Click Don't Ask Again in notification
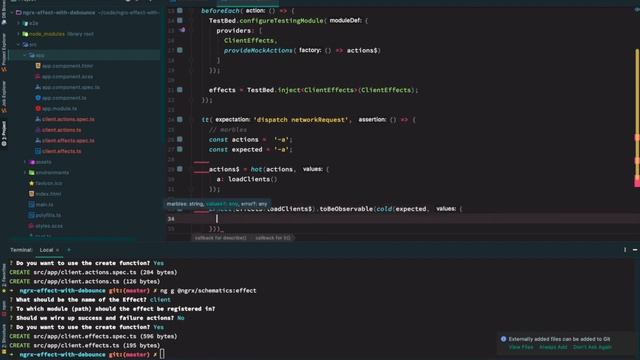This screenshot has height=360, width=640. pos(592,347)
